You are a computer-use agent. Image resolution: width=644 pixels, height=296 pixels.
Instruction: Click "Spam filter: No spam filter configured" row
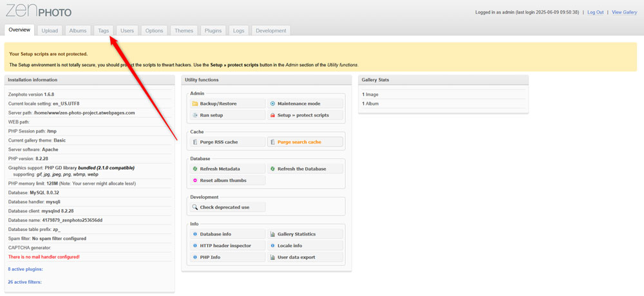(x=90, y=239)
